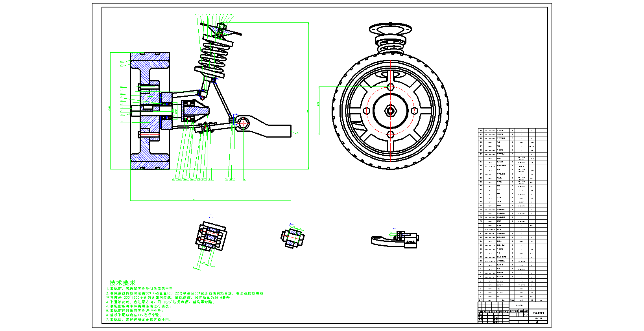The height and width of the screenshot is (331, 644).
Task: Click the mounting flange plate above the tire
Action: [390, 29]
